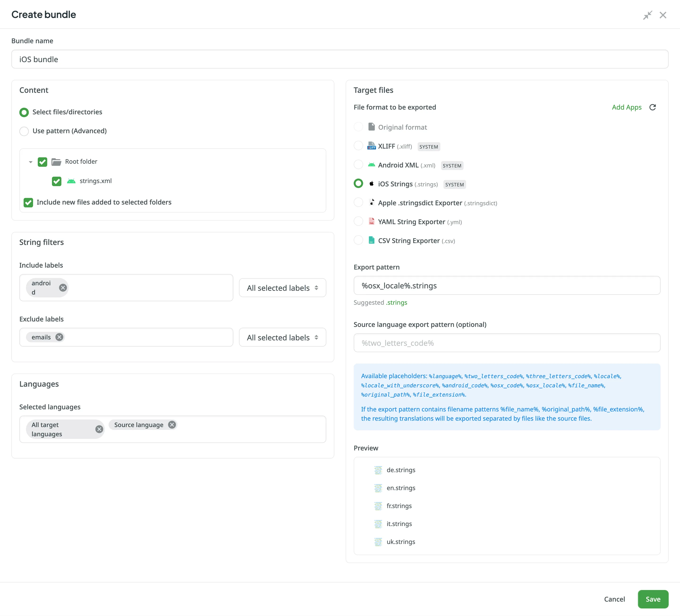The height and width of the screenshot is (616, 680).
Task: Select Use pattern (Advanced) option
Action: point(24,131)
